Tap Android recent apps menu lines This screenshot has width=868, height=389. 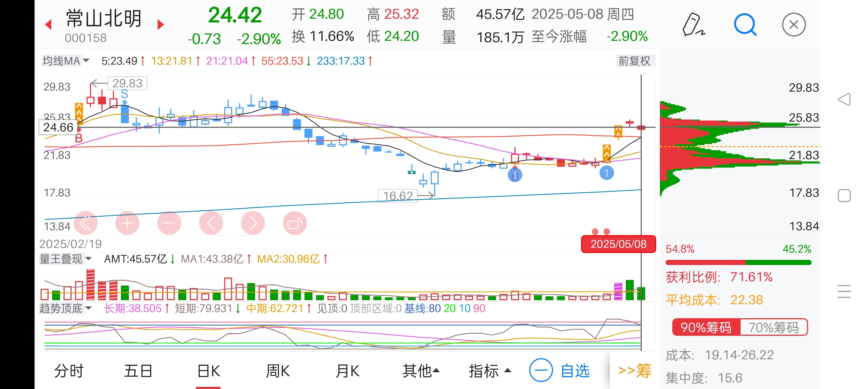pos(844,291)
